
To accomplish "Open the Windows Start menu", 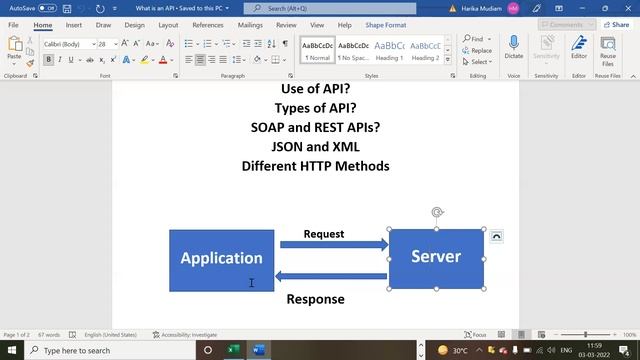I will pos(12,350).
